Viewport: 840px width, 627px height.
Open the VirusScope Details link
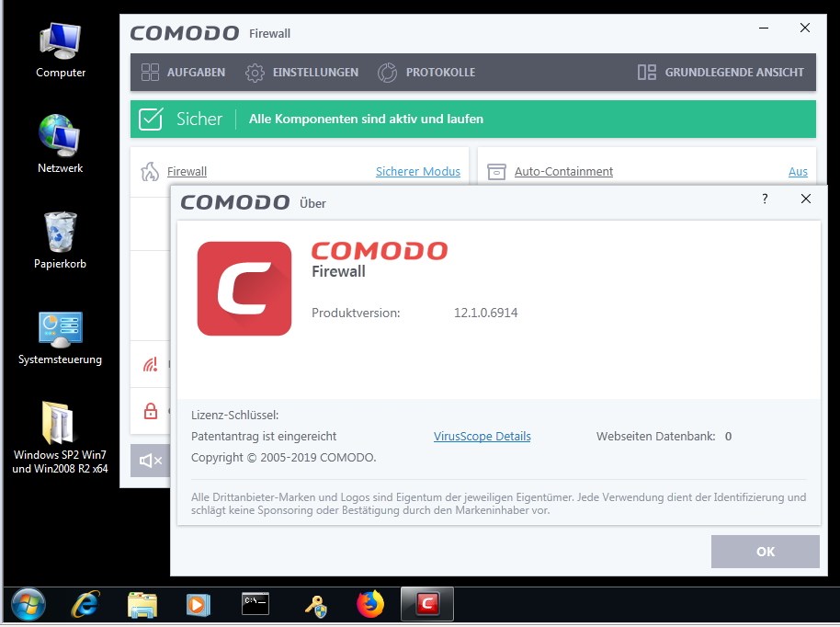click(482, 436)
